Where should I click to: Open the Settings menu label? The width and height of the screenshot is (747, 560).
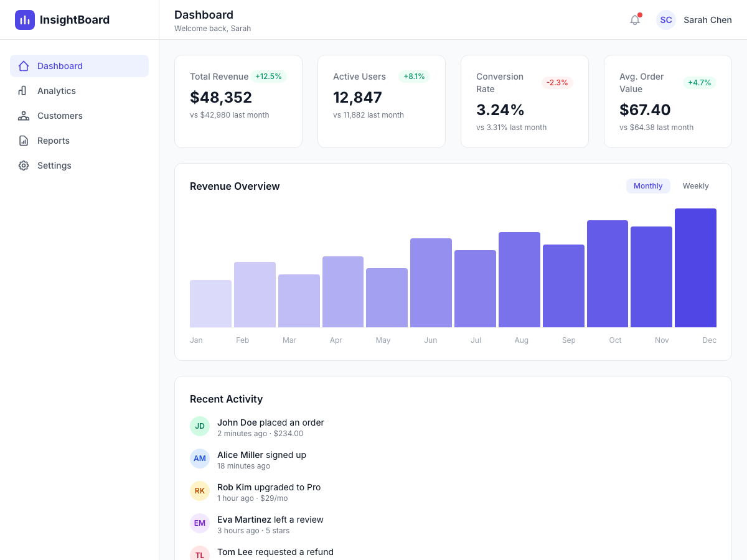54,166
